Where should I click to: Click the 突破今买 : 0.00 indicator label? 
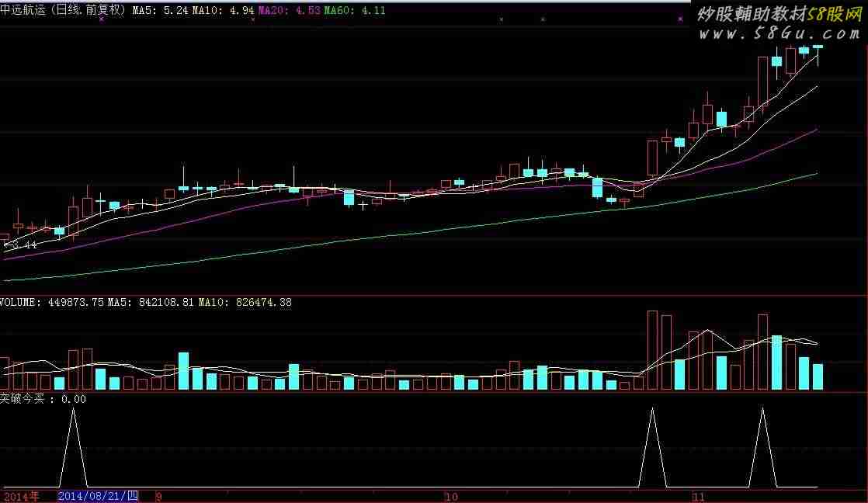pyautogui.click(x=43, y=398)
